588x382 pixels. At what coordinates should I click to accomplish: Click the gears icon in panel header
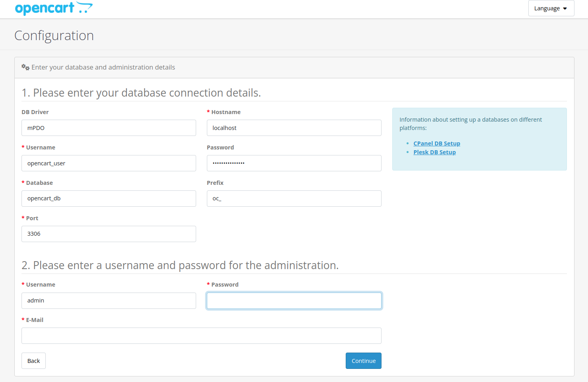pos(25,67)
